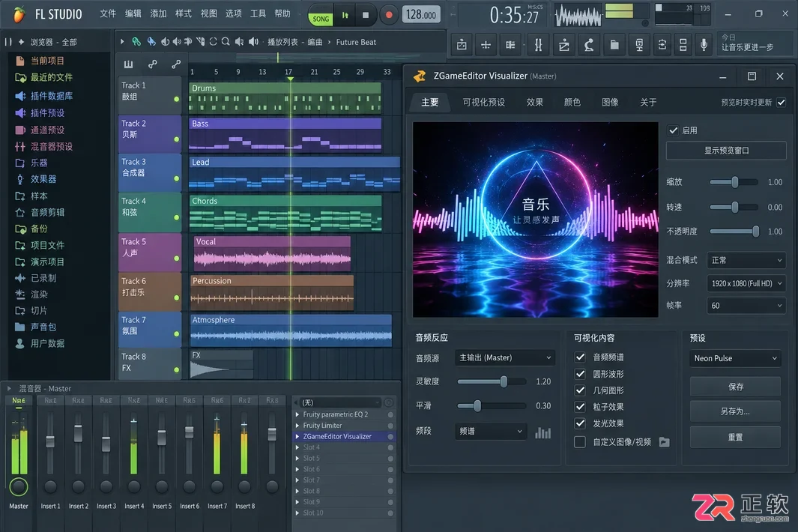Select the ZGameEditor Visualizer mixer slot

click(344, 436)
